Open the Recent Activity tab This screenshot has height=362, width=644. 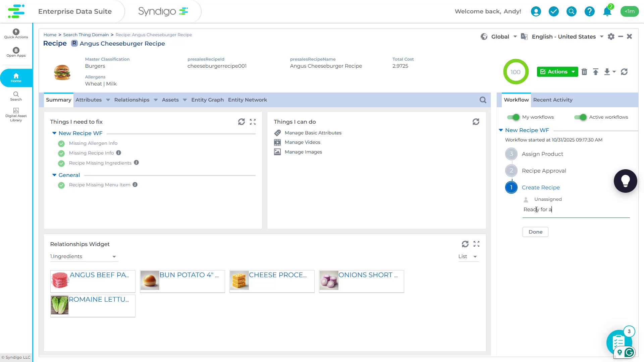pyautogui.click(x=553, y=100)
